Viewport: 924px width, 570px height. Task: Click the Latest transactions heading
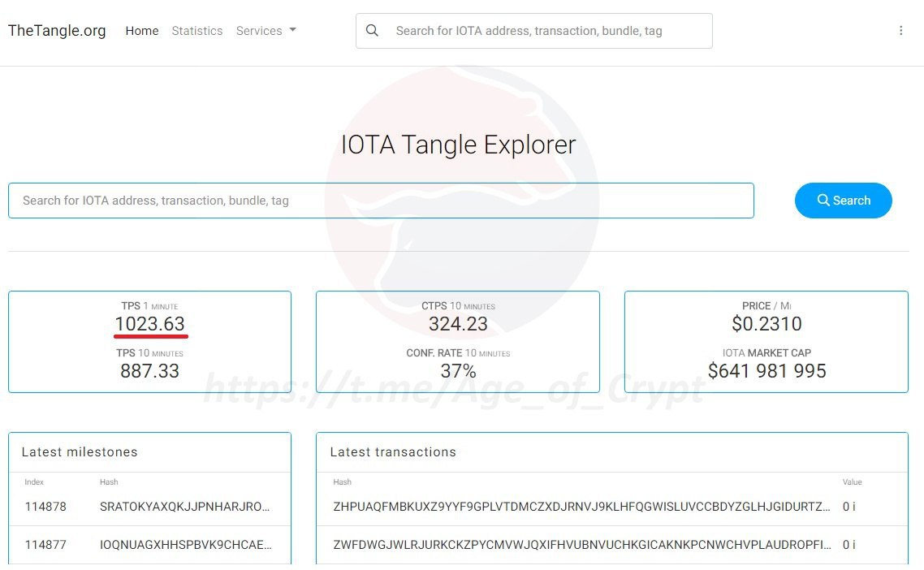[x=393, y=452]
